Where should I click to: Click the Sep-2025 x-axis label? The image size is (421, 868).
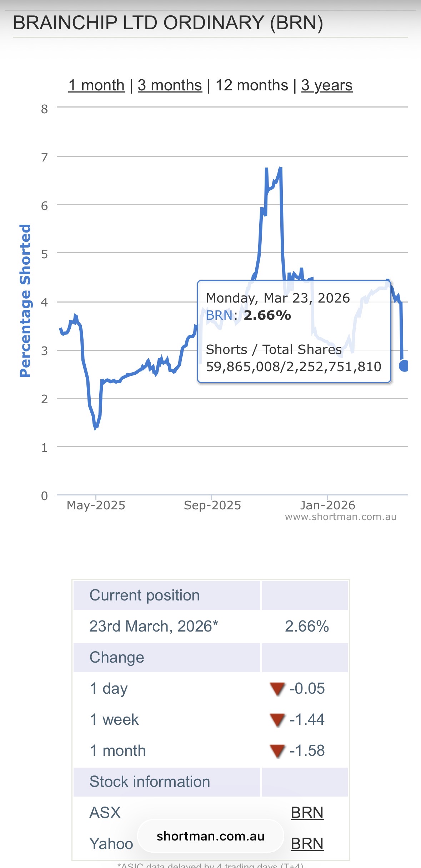click(x=212, y=505)
